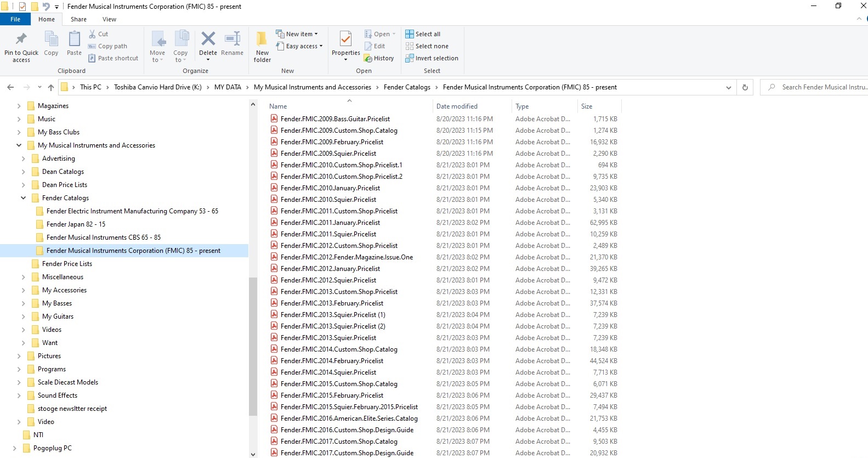The image size is (868, 458).
Task: Click Select none in the ribbon
Action: [x=427, y=46]
